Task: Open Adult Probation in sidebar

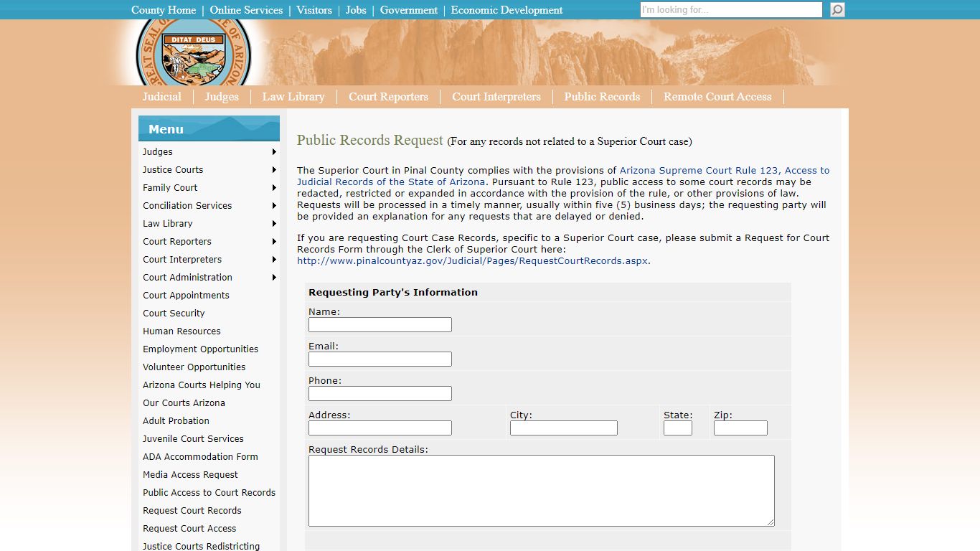Action: tap(176, 421)
